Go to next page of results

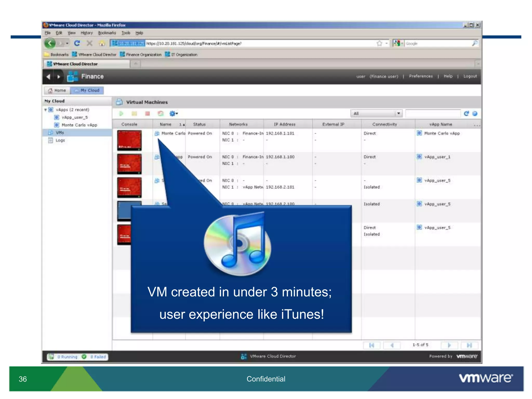(x=449, y=345)
